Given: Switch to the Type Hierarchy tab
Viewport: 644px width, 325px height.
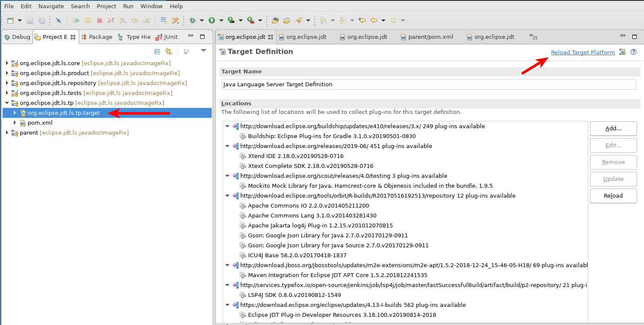Looking at the screenshot, I should pyautogui.click(x=134, y=37).
